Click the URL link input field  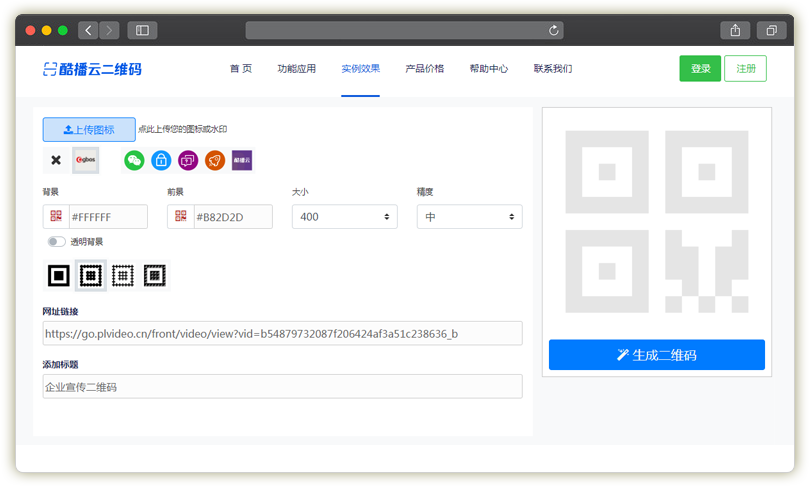click(x=283, y=334)
